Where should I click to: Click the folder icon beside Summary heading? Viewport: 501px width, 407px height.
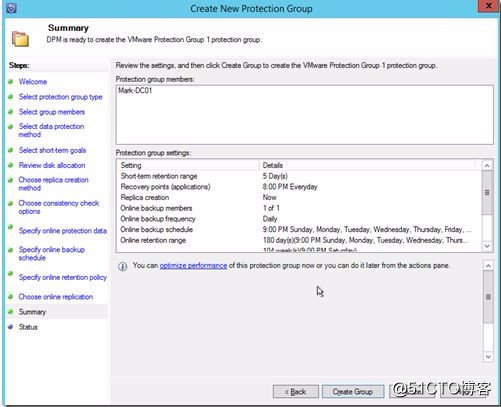point(20,39)
